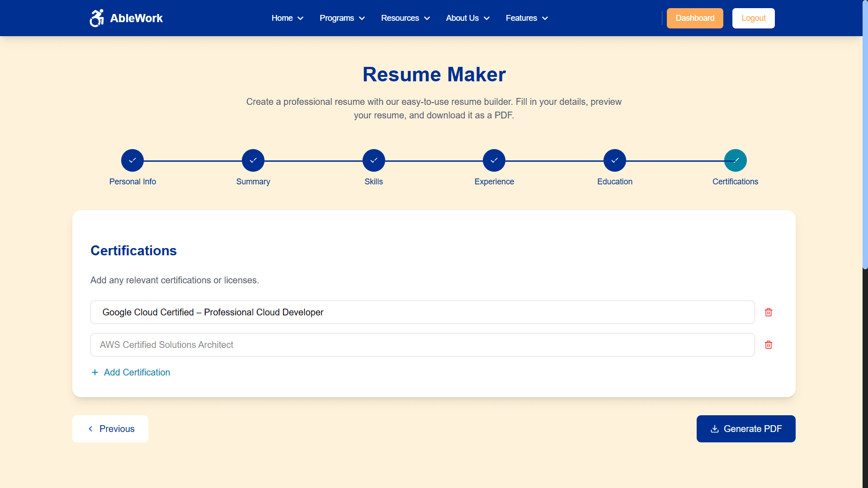
Task: Click the Education step indicator on progress bar
Action: click(x=614, y=160)
